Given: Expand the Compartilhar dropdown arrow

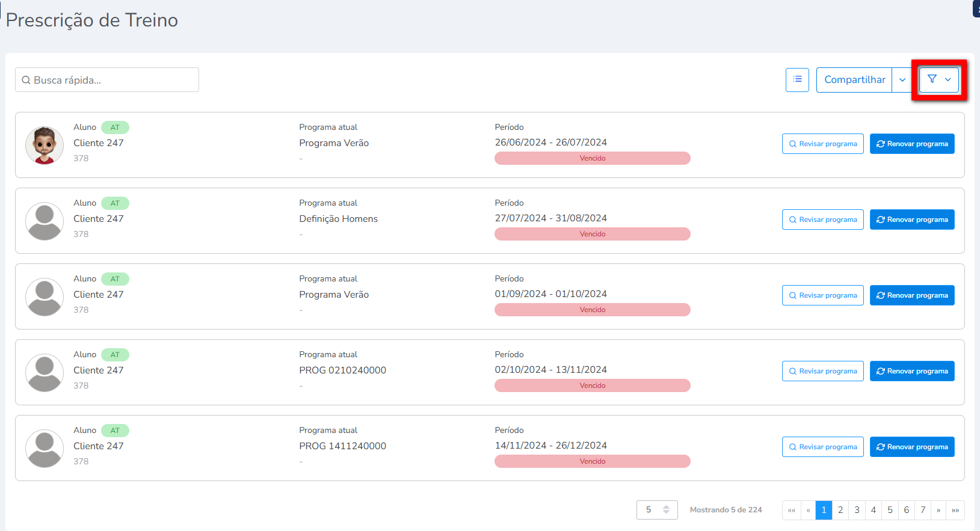Looking at the screenshot, I should [x=902, y=80].
